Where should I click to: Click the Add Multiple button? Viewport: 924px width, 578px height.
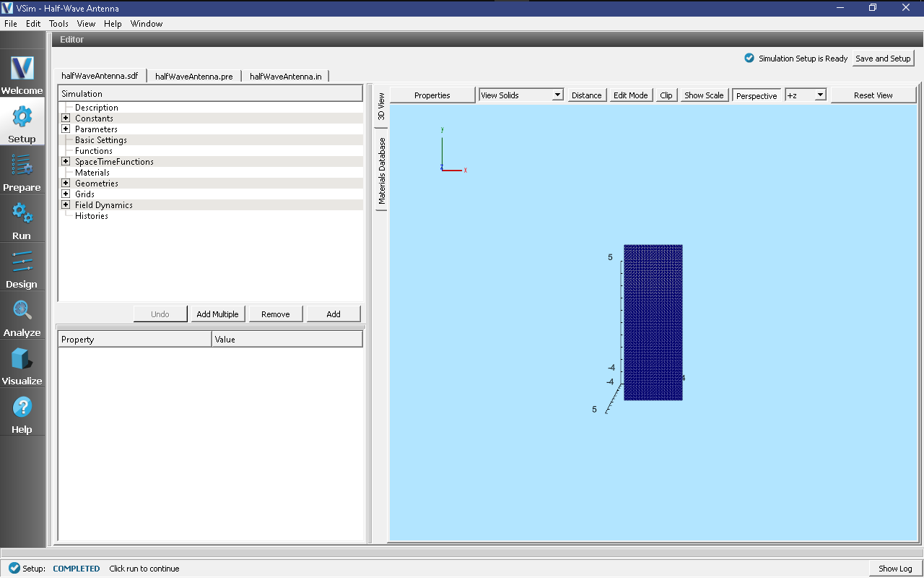pos(217,314)
